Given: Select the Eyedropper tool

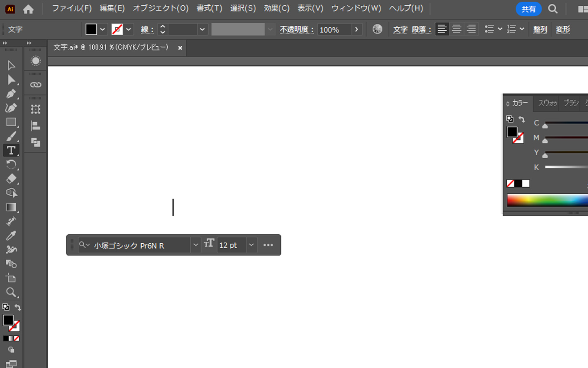Looking at the screenshot, I should point(11,236).
